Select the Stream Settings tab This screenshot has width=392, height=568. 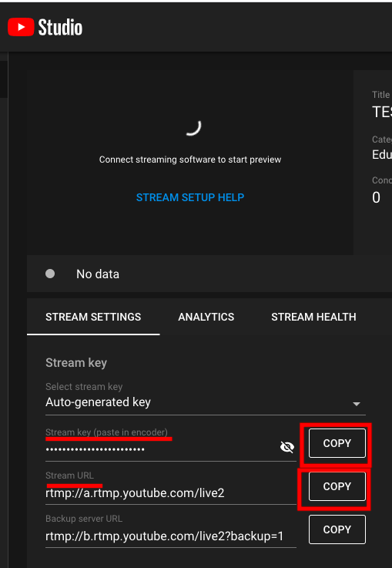click(x=93, y=317)
